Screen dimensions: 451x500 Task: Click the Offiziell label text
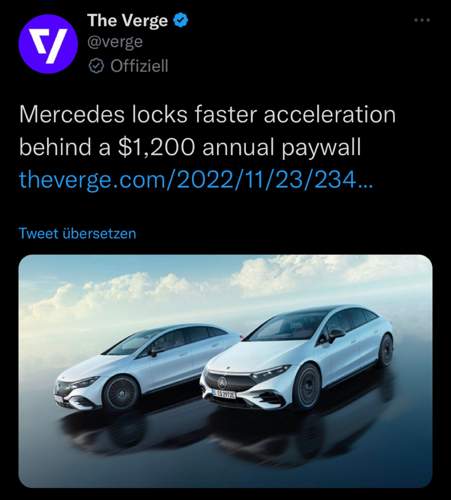pos(139,66)
